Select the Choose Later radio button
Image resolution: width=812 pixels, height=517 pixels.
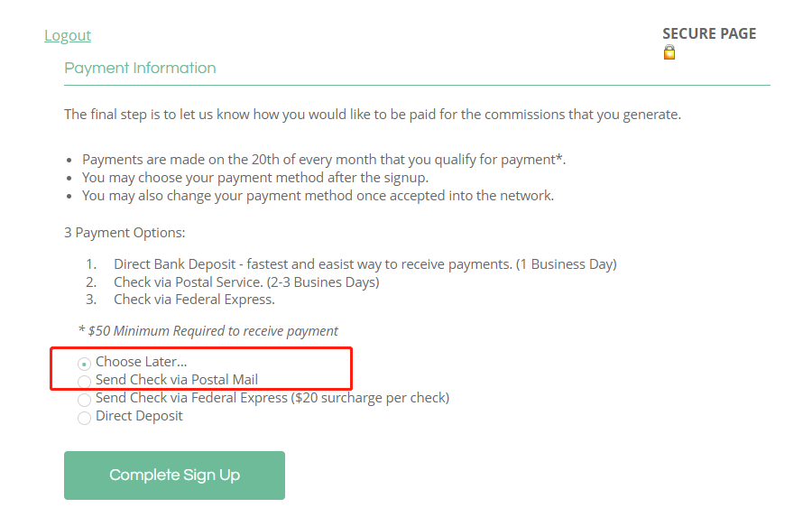pyautogui.click(x=85, y=364)
